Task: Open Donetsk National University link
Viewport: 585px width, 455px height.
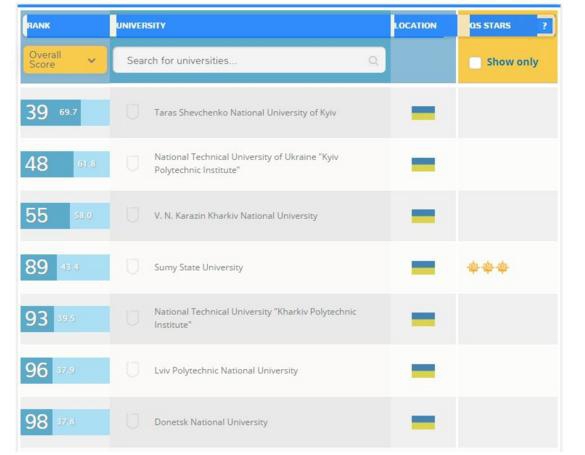Action: point(211,422)
